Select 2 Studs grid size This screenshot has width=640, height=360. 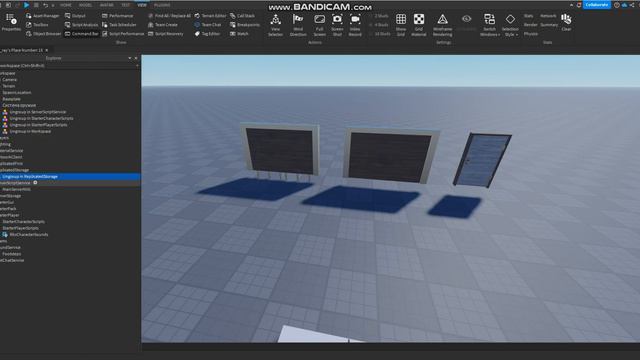click(x=378, y=16)
